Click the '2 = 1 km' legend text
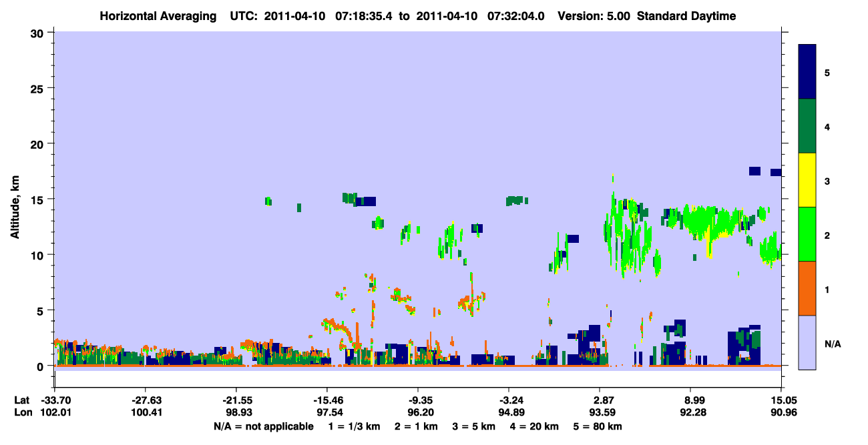The image size is (868, 445). pyautogui.click(x=417, y=426)
